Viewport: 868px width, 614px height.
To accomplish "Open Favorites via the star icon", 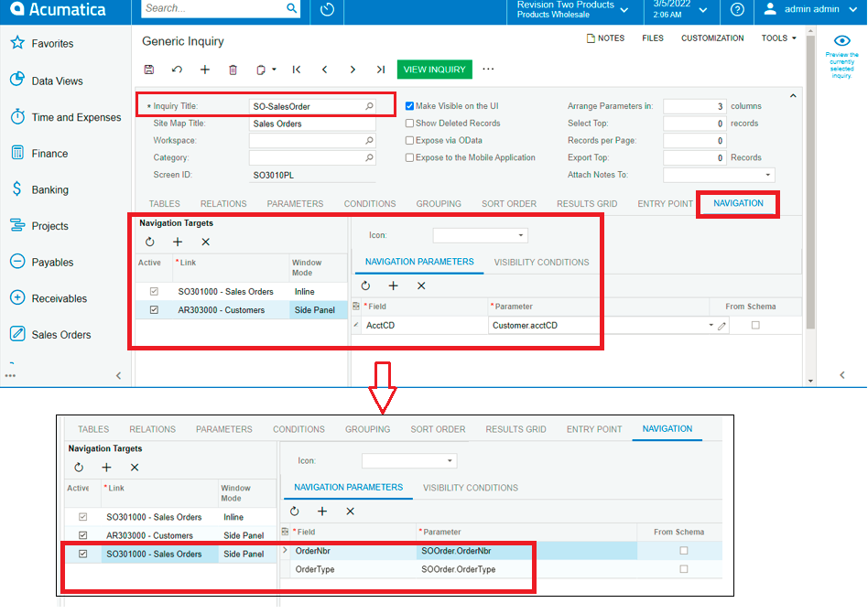I will [17, 43].
